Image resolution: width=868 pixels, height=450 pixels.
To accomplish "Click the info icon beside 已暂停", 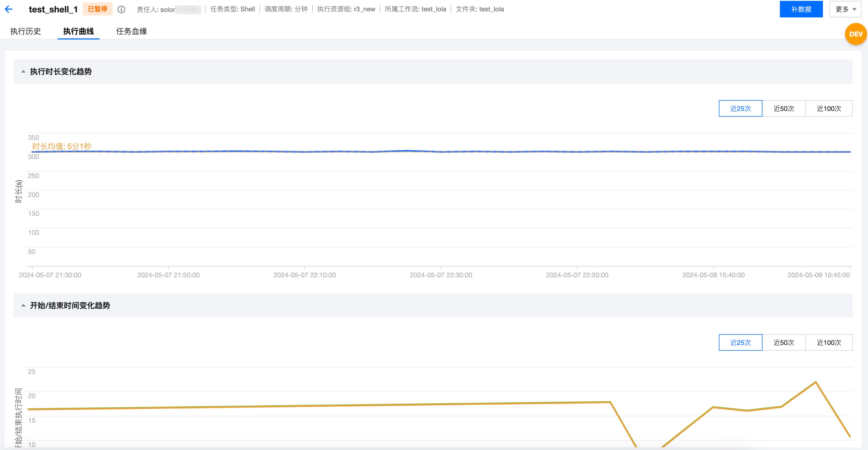I will pos(121,9).
